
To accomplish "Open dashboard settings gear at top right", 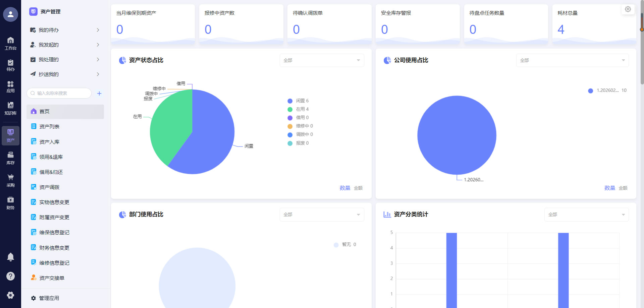I will click(628, 9).
